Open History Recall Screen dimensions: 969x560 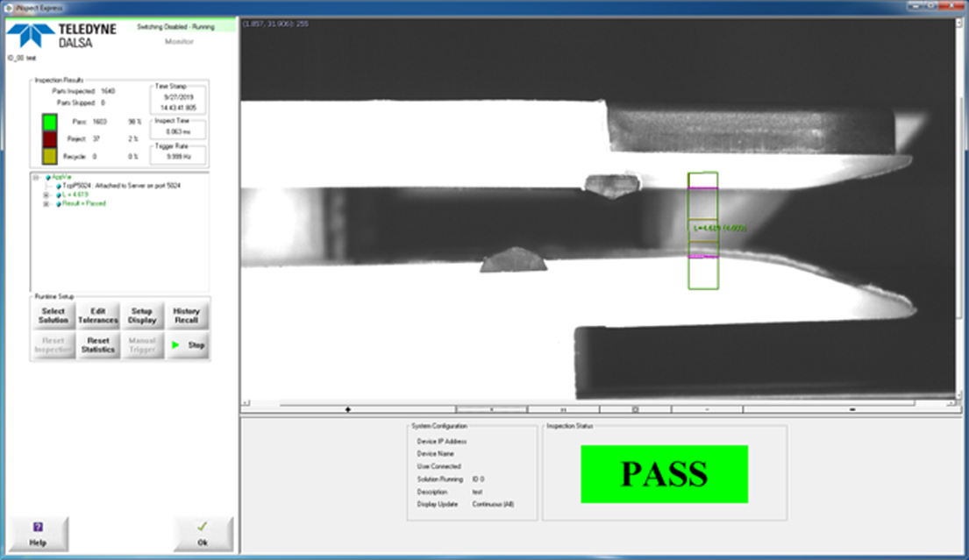pos(186,315)
